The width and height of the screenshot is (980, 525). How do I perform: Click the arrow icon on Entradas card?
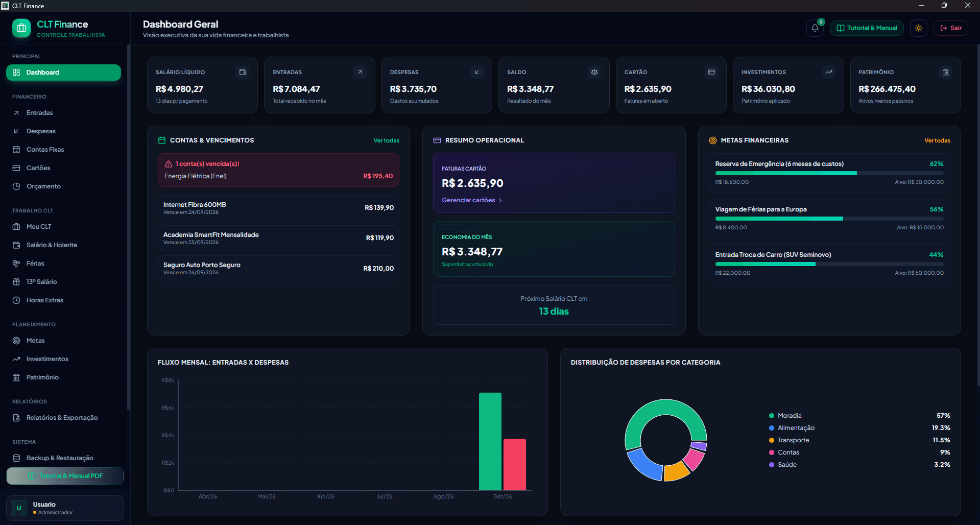pos(360,72)
